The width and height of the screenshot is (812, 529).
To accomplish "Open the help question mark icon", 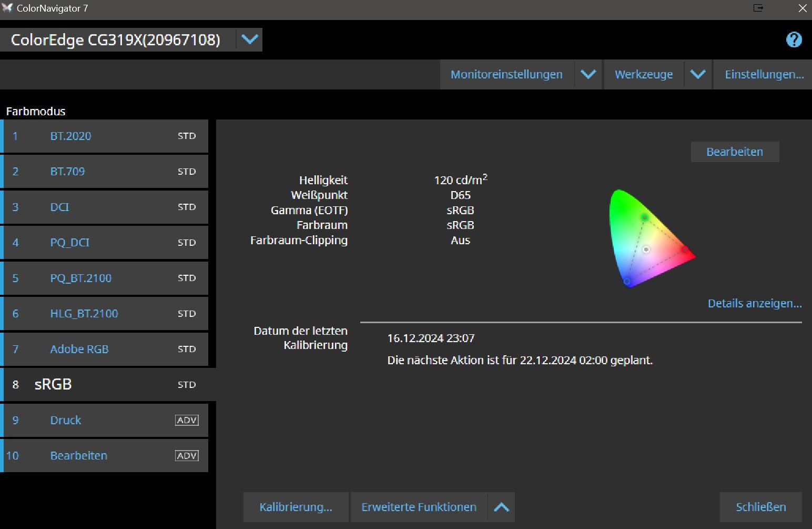I will [x=794, y=39].
